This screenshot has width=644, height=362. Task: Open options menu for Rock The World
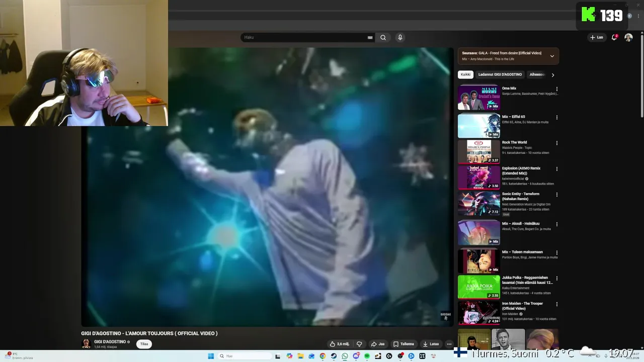[556, 143]
